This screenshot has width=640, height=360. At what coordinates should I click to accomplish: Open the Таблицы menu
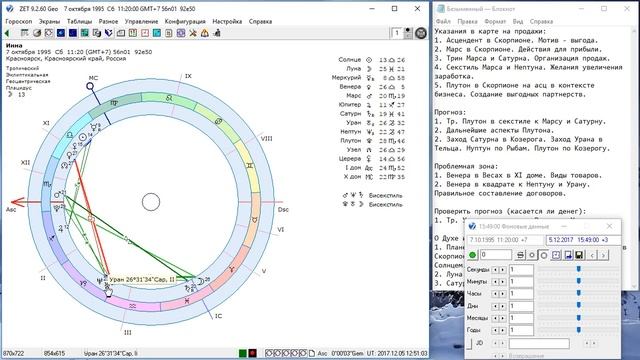click(x=79, y=21)
